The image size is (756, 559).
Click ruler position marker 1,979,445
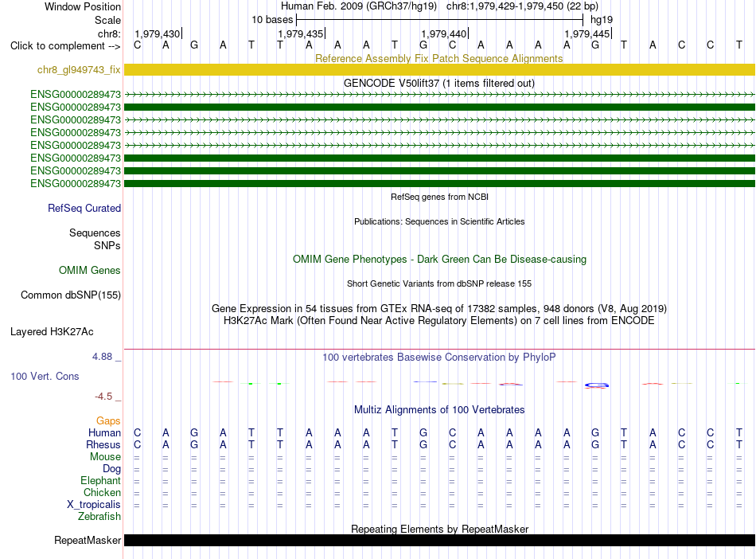(x=586, y=33)
